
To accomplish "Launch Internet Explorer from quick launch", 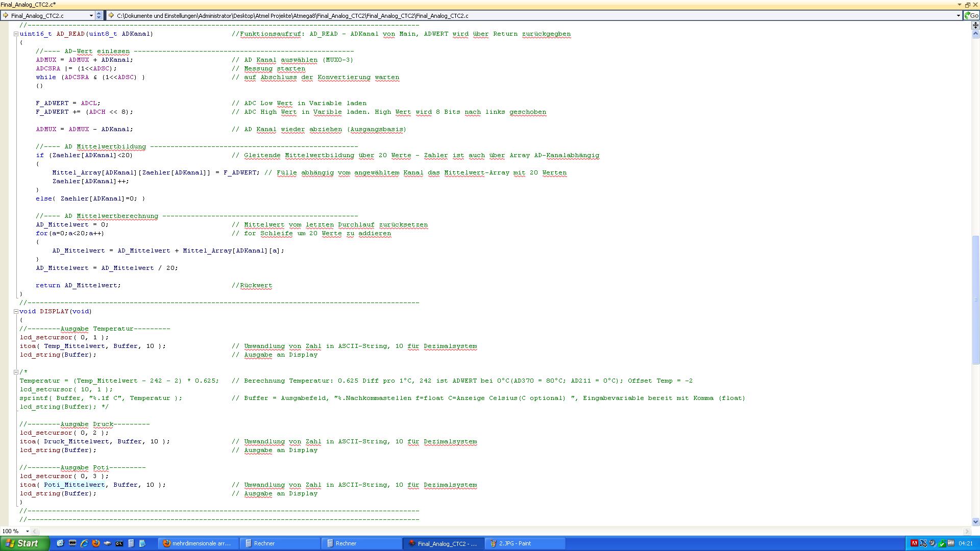I will pyautogui.click(x=84, y=543).
